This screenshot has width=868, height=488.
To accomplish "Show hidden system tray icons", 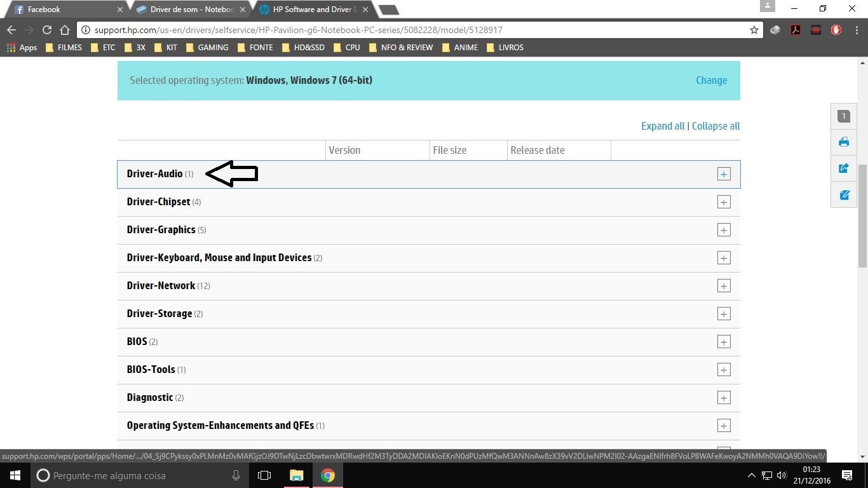I will click(x=752, y=475).
